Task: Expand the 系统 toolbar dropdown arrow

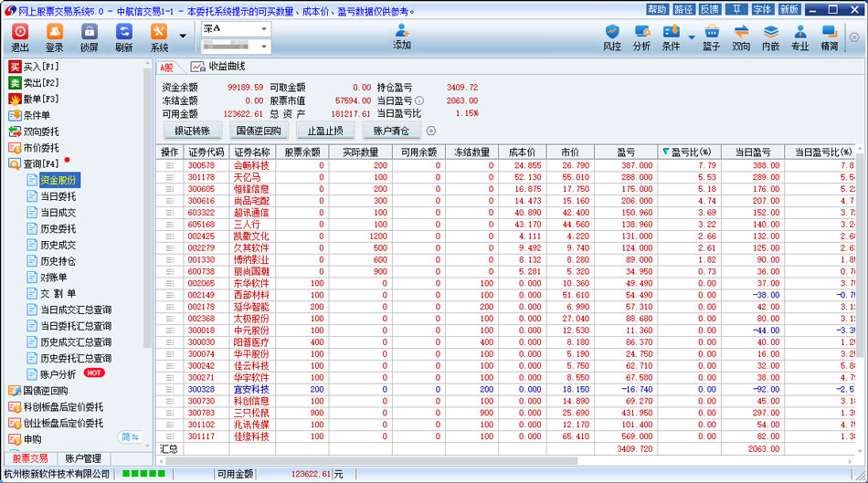Action: pos(183,37)
